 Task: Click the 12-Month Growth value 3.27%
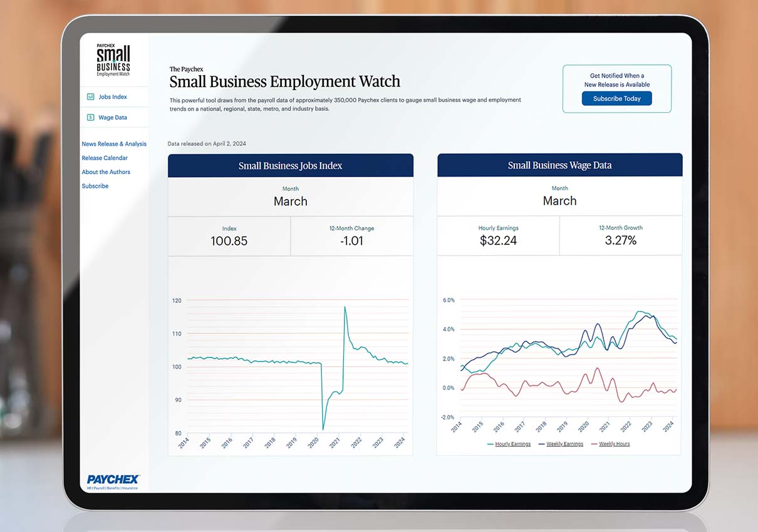(621, 240)
